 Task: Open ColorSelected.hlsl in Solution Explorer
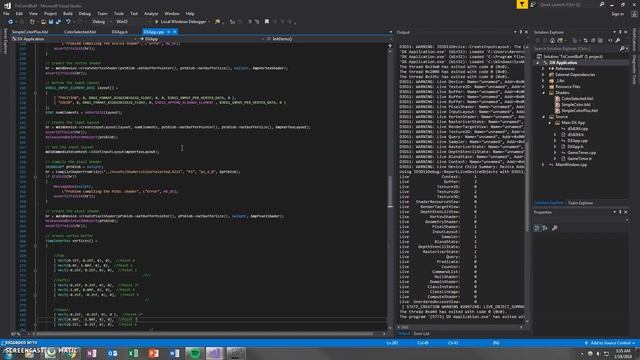[577, 99]
